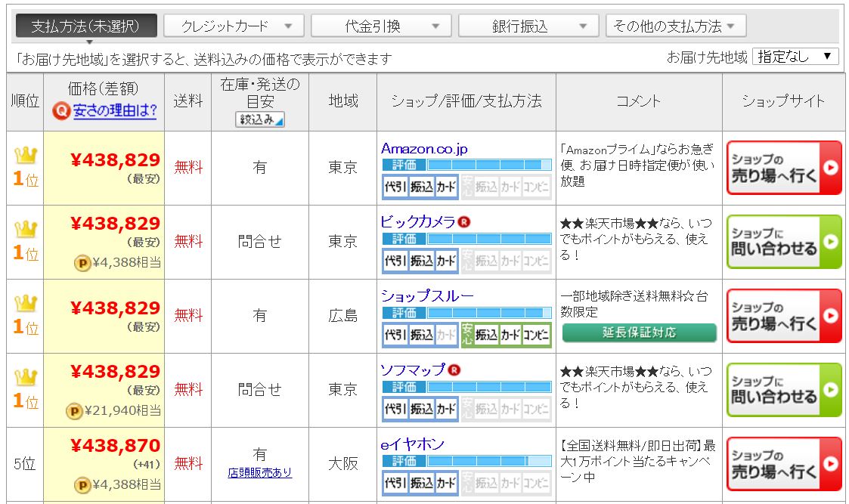849x504 pixels.
Task: Open the 店頭販売あり link
Action: (x=260, y=473)
